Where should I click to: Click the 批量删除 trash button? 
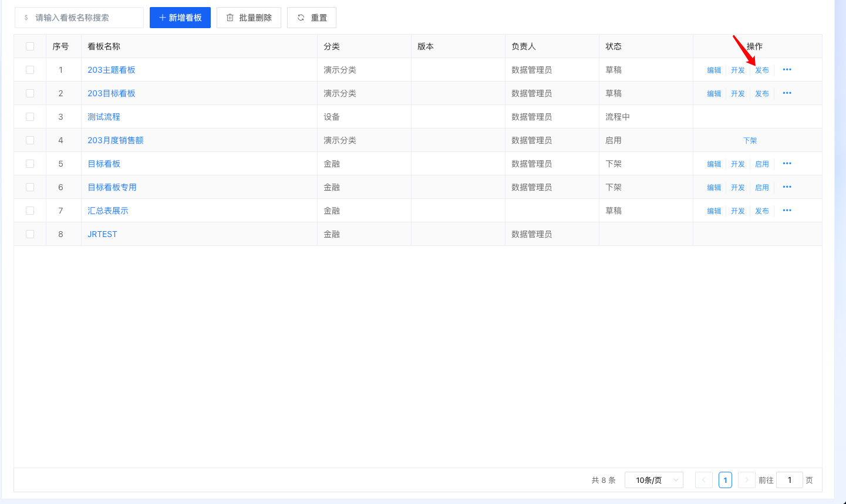(x=249, y=18)
